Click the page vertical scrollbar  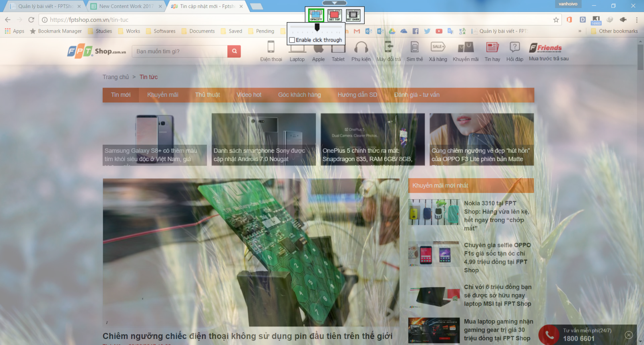coord(640,57)
